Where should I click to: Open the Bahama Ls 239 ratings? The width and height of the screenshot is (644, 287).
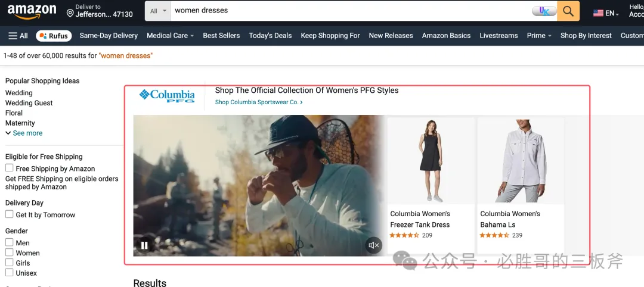(x=501, y=235)
